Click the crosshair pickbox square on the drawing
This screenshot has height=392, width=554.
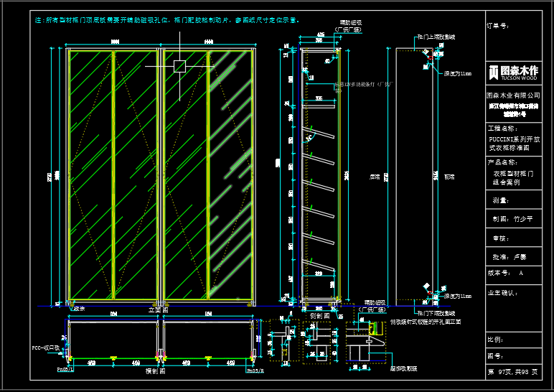tap(179, 67)
